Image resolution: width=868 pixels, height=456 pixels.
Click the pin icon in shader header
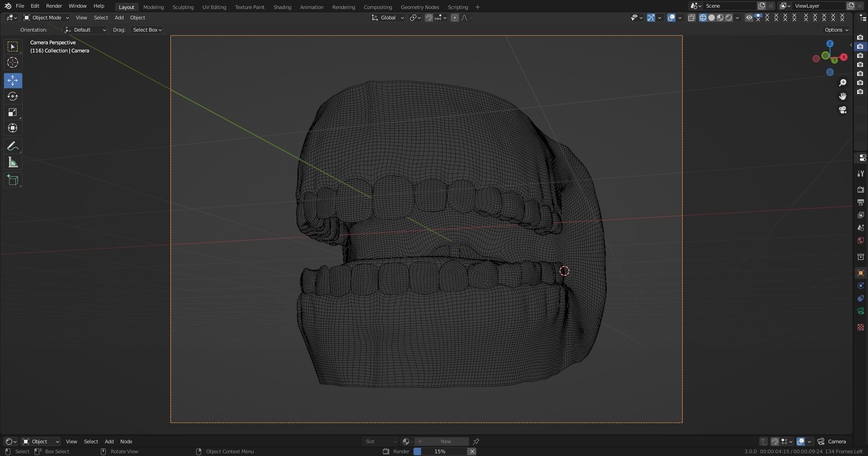(476, 442)
